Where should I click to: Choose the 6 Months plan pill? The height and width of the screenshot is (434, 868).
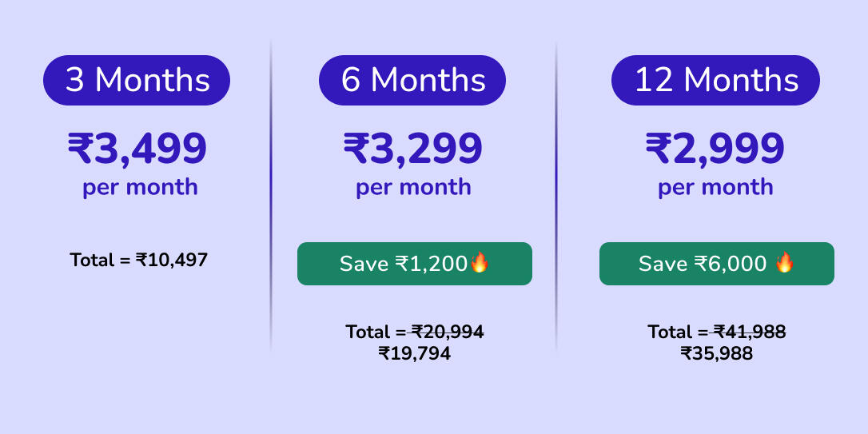(412, 80)
